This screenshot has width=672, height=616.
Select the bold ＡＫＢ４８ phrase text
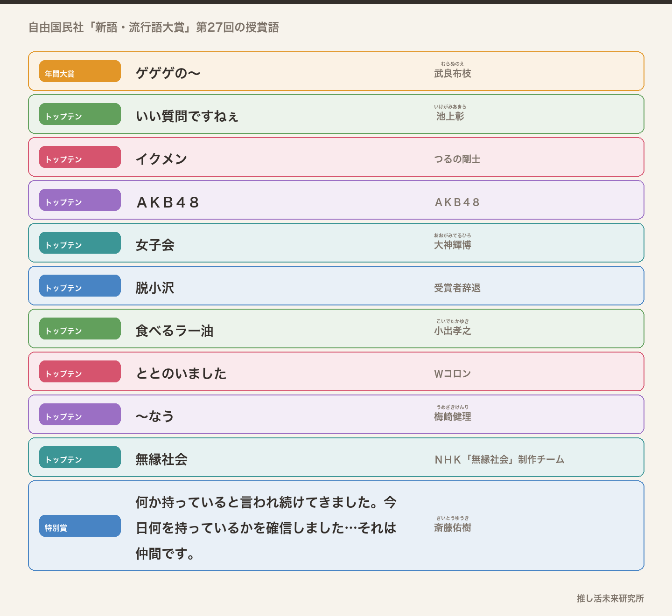pyautogui.click(x=168, y=202)
